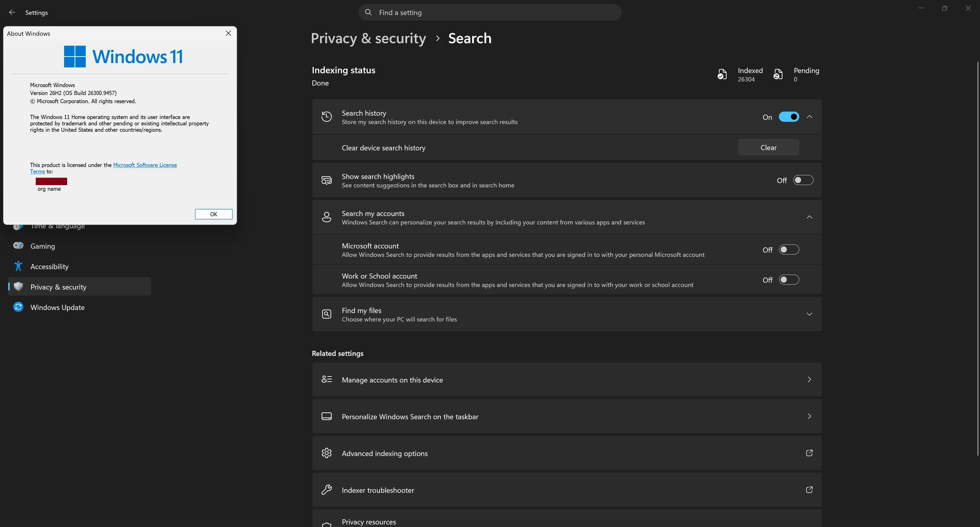Image resolution: width=980 pixels, height=527 pixels.
Task: Collapse the Search history section chevron
Action: (x=809, y=117)
